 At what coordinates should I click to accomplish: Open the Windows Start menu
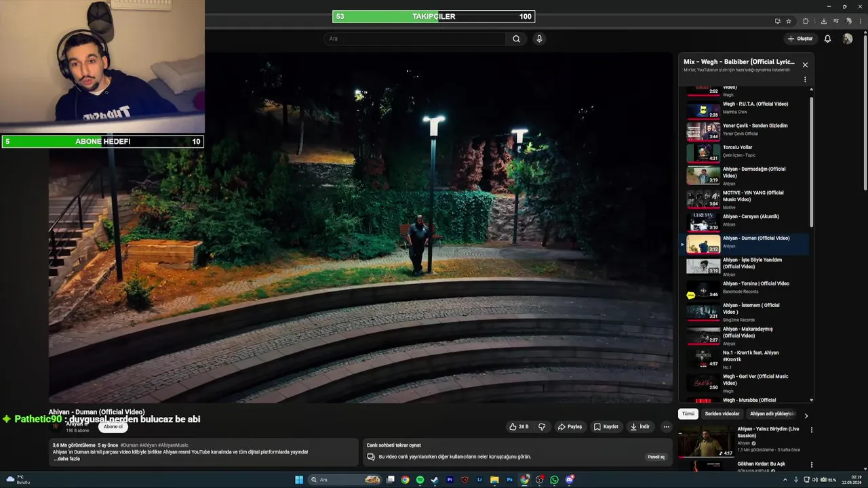[299, 480]
